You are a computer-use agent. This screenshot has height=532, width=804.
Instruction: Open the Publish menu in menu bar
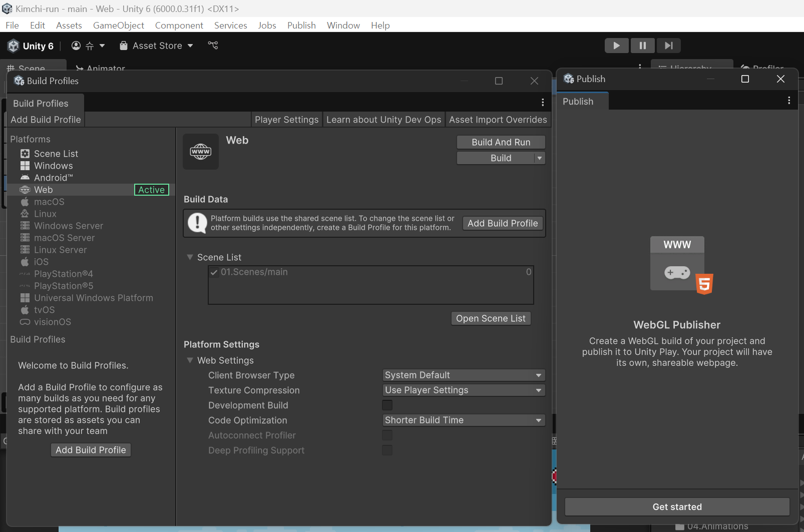pos(301,26)
